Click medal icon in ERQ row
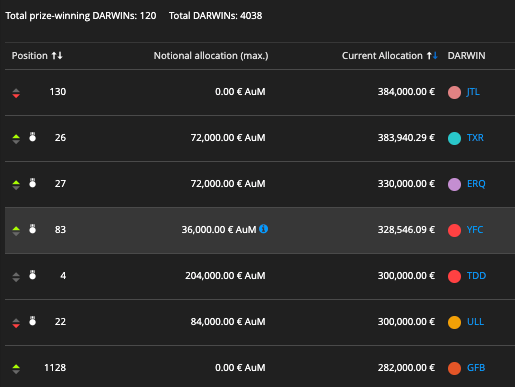Image resolution: width=515 pixels, height=387 pixels. click(x=32, y=183)
